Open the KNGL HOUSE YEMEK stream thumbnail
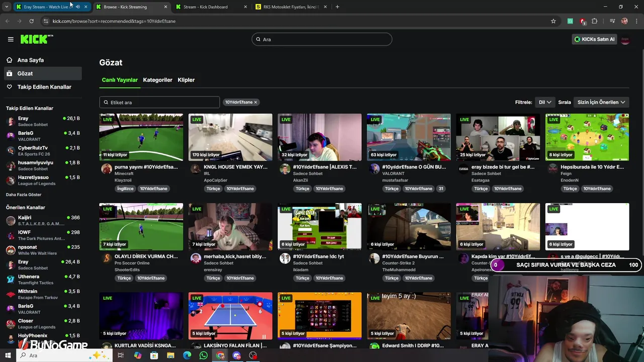 [230, 137]
